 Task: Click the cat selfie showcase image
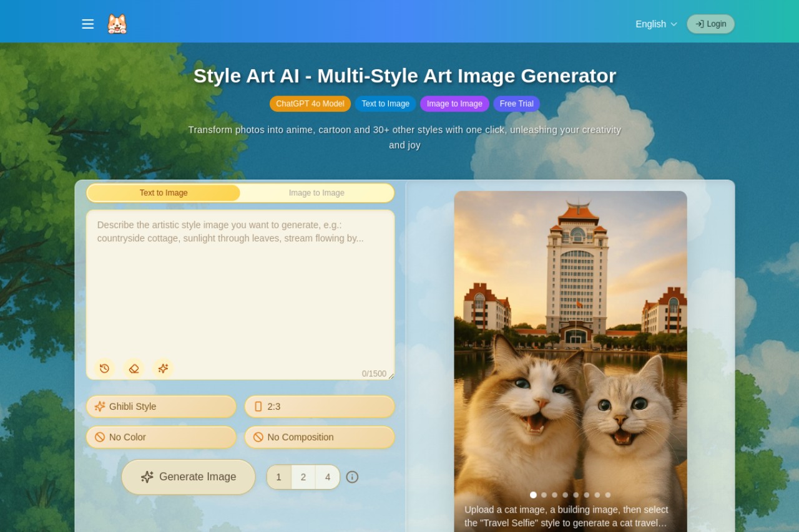pyautogui.click(x=571, y=361)
